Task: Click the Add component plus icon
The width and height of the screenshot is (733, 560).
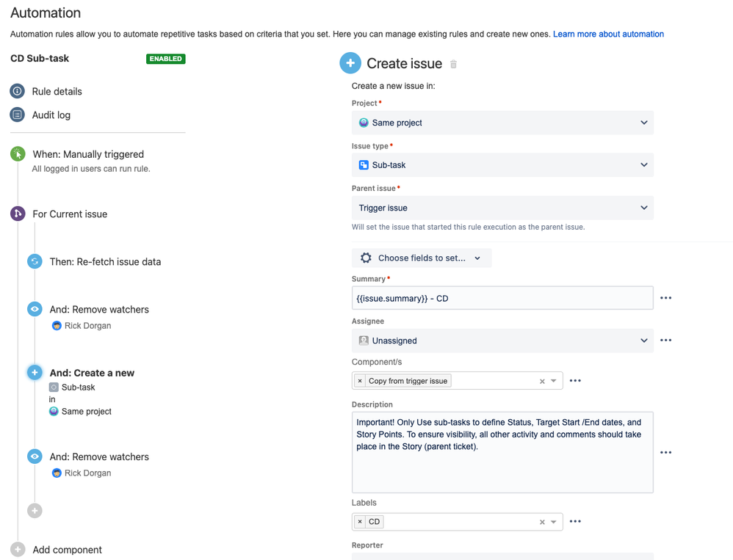Action: 18,550
